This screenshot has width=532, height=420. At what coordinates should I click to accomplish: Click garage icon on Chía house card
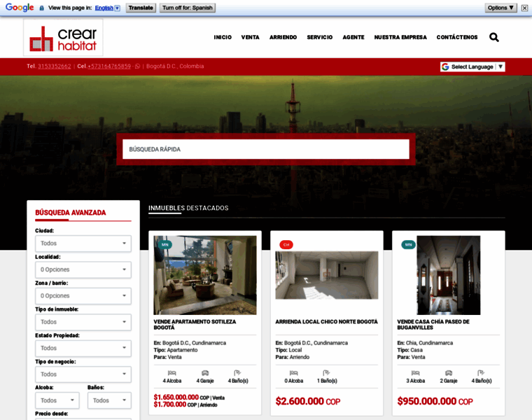pyautogui.click(x=449, y=373)
